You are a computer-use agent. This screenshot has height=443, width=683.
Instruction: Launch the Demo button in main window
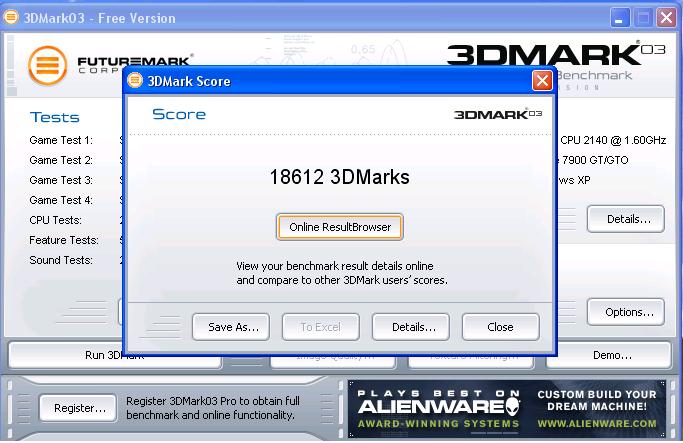609,355
